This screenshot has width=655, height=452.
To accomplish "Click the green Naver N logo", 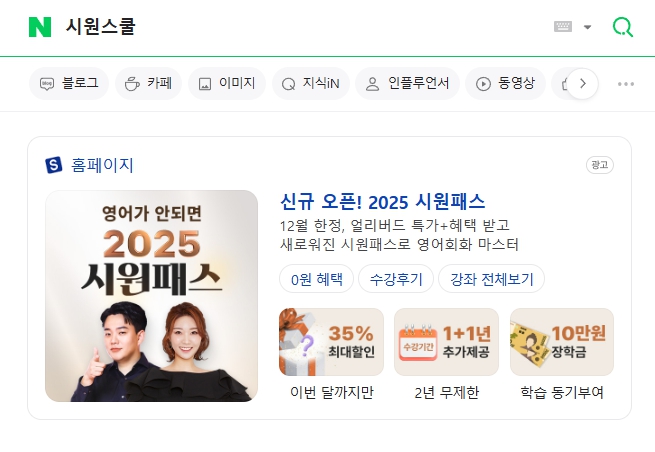I will 40,27.
